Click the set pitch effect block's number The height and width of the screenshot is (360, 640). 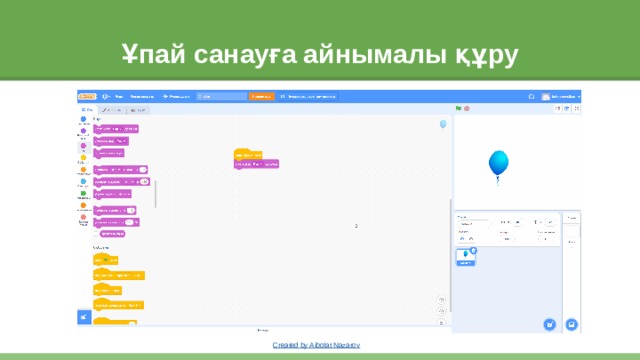coord(144,182)
